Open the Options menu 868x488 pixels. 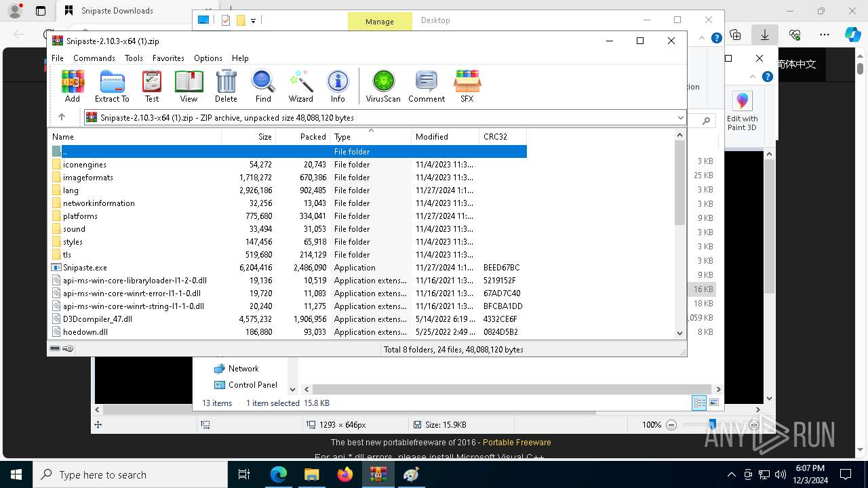pyautogui.click(x=208, y=58)
